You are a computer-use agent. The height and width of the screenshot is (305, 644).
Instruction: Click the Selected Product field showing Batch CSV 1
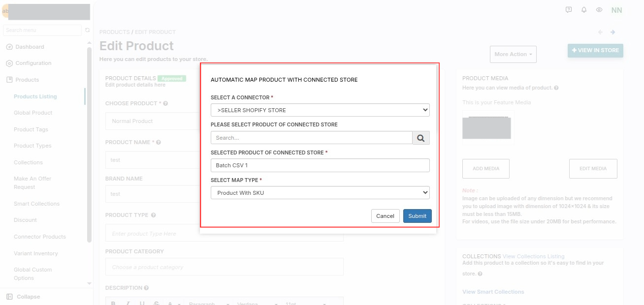320,165
